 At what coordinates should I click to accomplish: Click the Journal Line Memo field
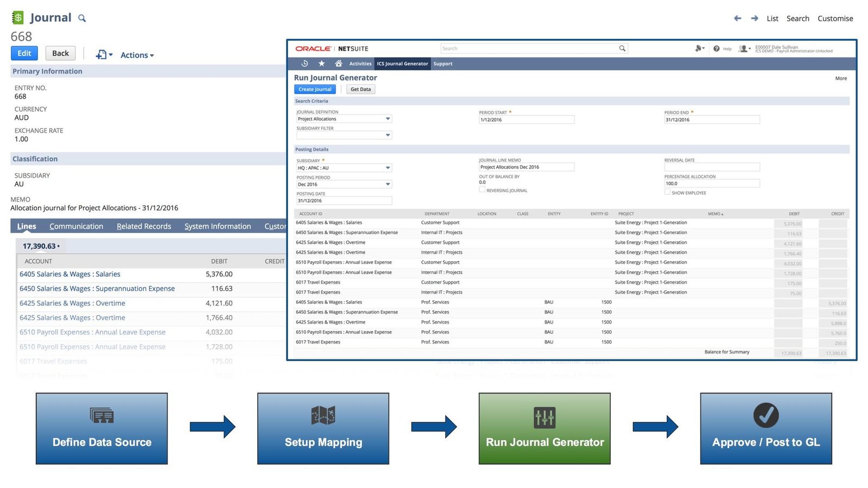(526, 167)
